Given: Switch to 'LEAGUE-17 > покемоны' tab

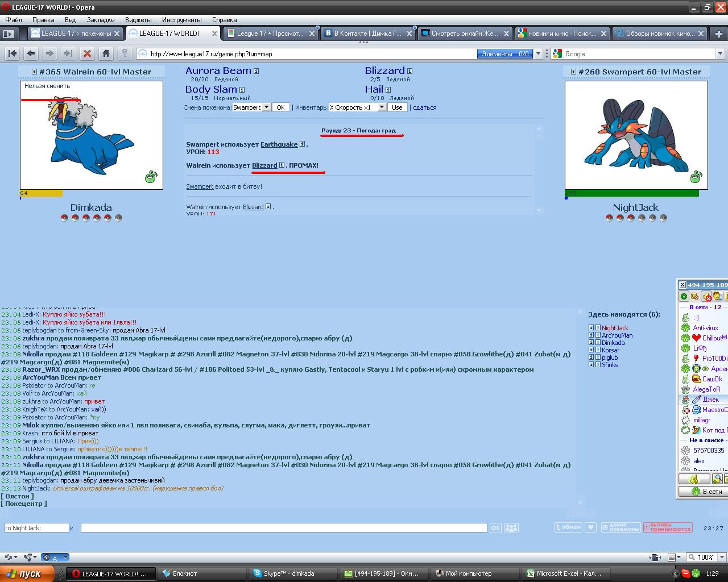Looking at the screenshot, I should pyautogui.click(x=76, y=34).
